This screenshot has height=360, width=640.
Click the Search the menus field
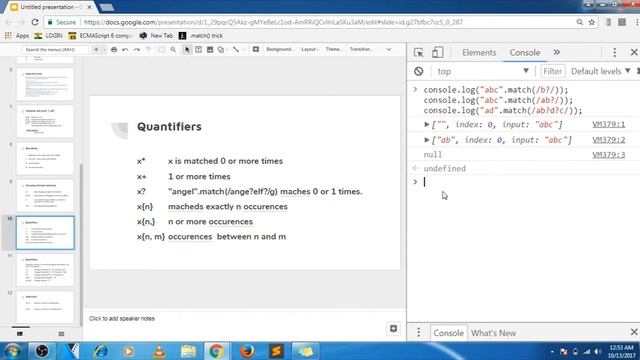point(54,49)
